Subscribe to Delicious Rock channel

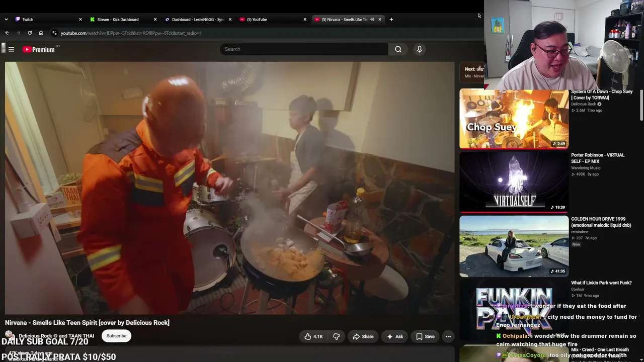tap(116, 336)
